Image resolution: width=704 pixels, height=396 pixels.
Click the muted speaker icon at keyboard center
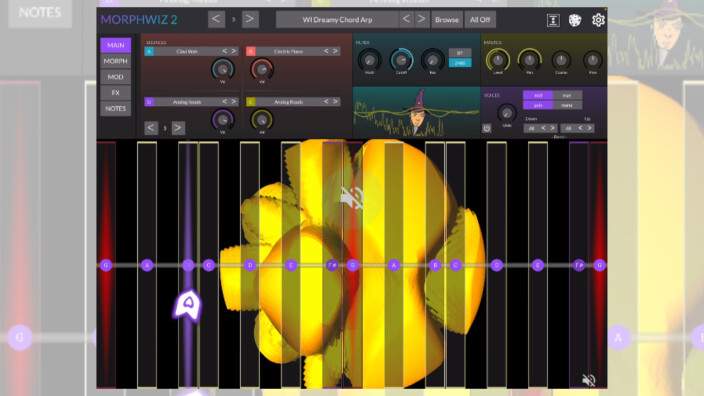(352, 198)
